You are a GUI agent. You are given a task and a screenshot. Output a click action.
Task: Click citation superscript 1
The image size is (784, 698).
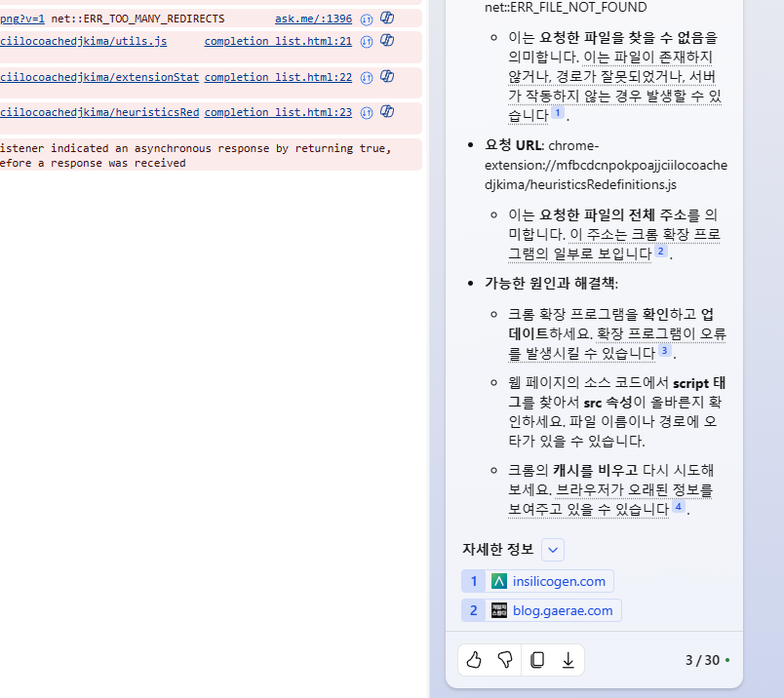coord(558,112)
